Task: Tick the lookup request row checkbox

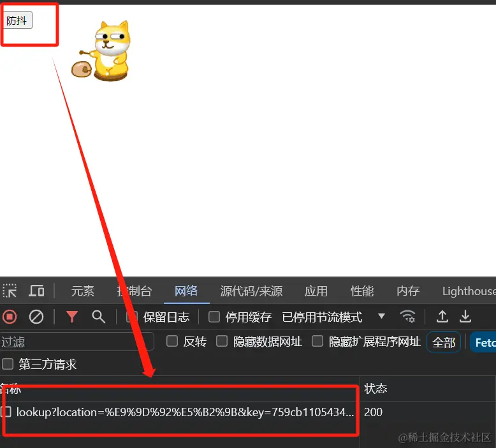Action: coord(6,412)
